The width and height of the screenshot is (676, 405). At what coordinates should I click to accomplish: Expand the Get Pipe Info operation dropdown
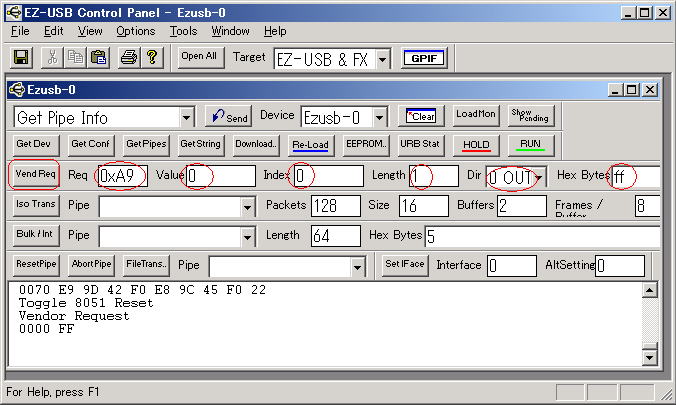click(x=186, y=118)
